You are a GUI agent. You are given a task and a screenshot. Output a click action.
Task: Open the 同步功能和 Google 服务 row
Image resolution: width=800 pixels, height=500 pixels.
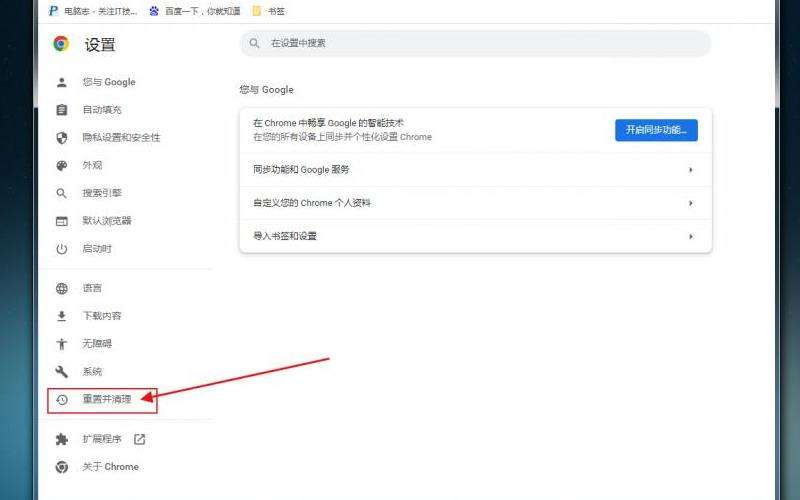(x=476, y=170)
